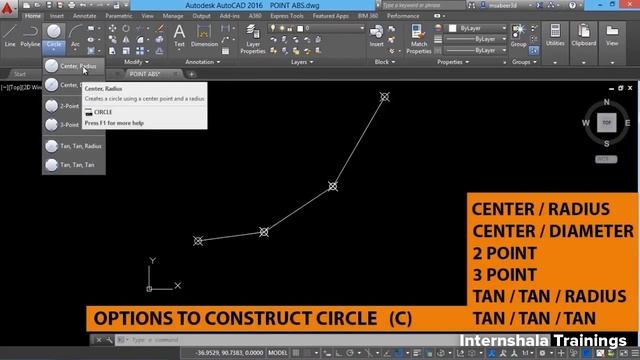Choose Tan, Tan, Radius circle option
The image size is (640, 360).
[x=73, y=146]
